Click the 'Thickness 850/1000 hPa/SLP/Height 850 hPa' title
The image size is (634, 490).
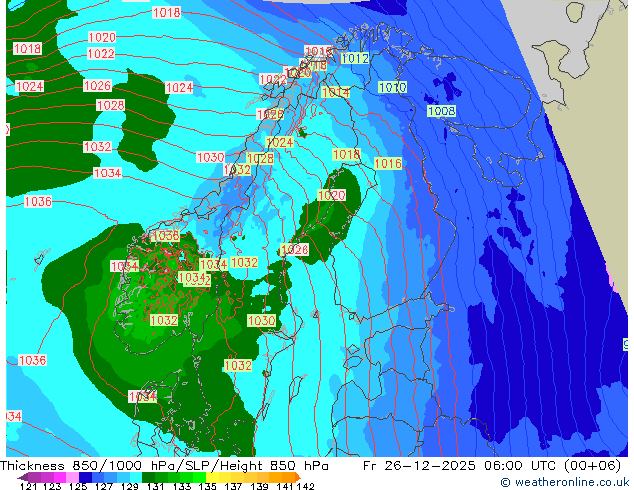pos(164,466)
